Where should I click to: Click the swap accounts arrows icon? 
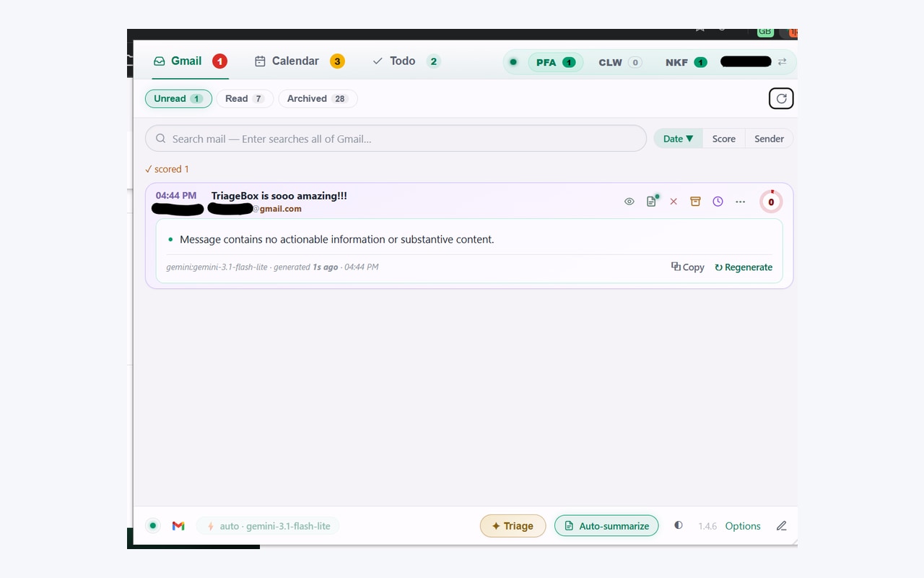pyautogui.click(x=782, y=62)
